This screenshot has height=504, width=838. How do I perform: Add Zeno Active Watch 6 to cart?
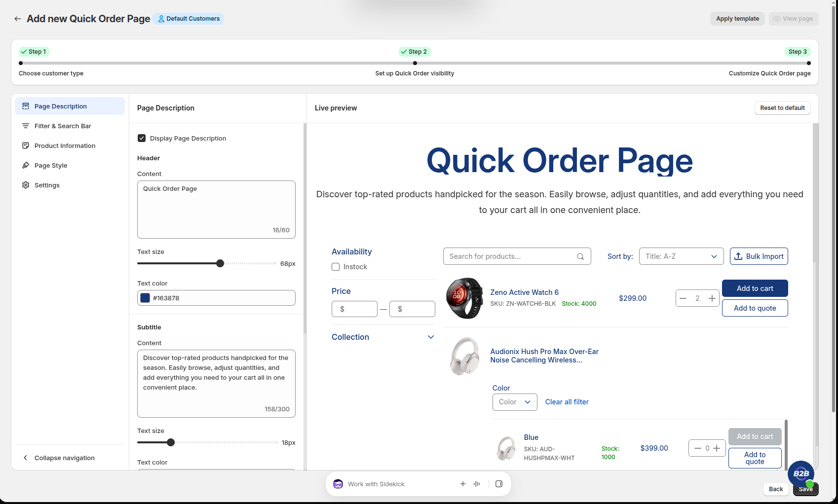755,288
